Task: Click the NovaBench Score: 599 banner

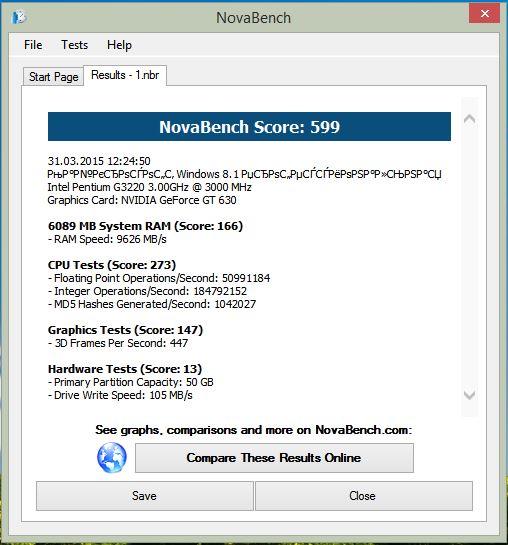Action: click(249, 127)
